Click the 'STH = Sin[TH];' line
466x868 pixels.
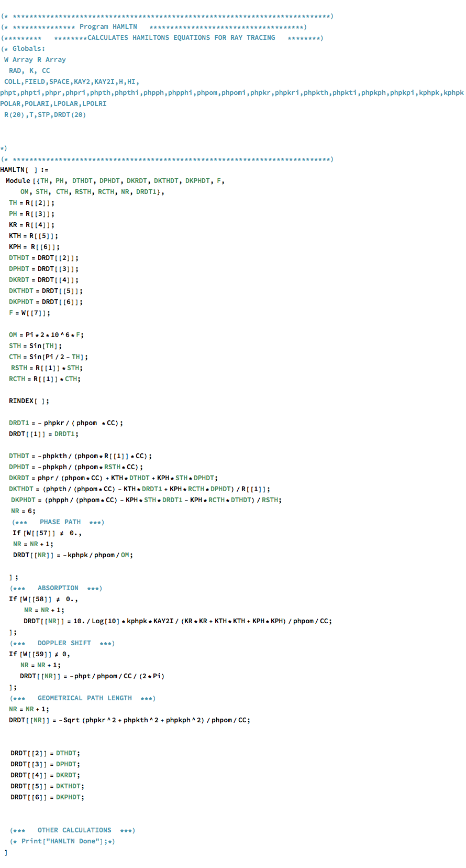pos(36,346)
